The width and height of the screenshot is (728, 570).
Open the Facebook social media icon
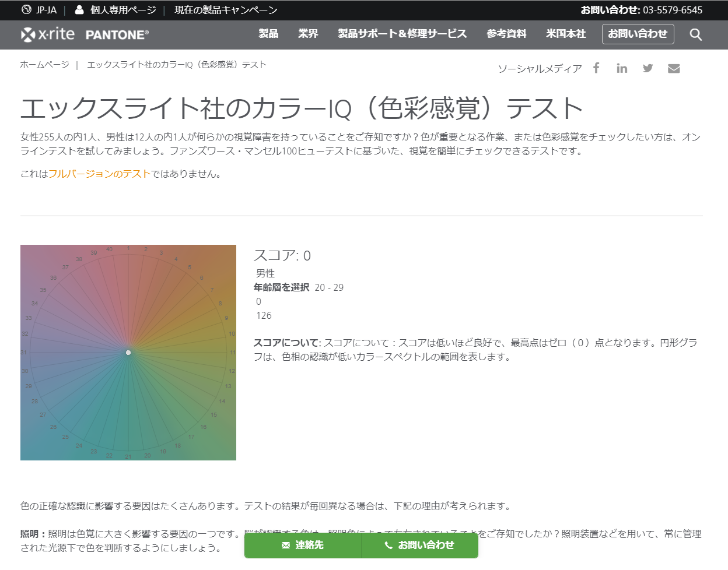coord(596,68)
